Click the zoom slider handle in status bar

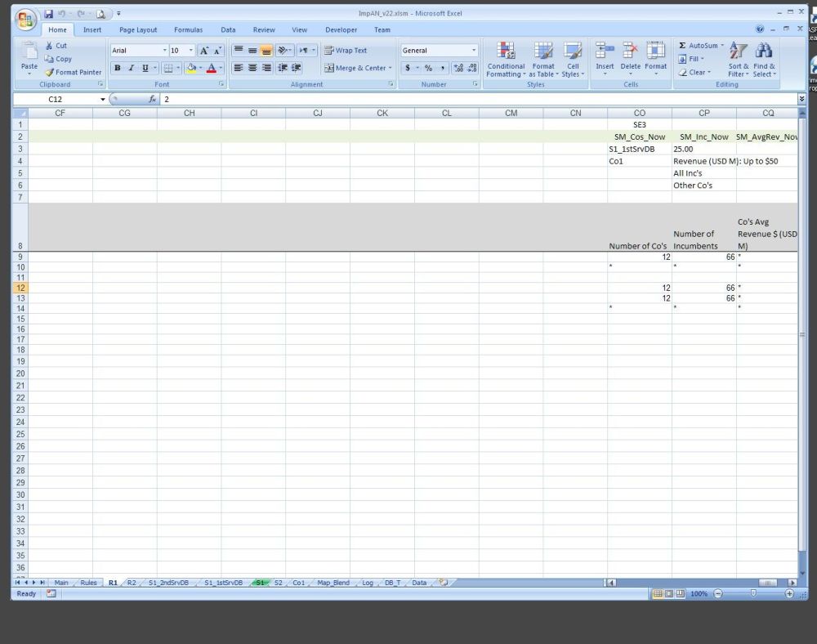pyautogui.click(x=752, y=593)
